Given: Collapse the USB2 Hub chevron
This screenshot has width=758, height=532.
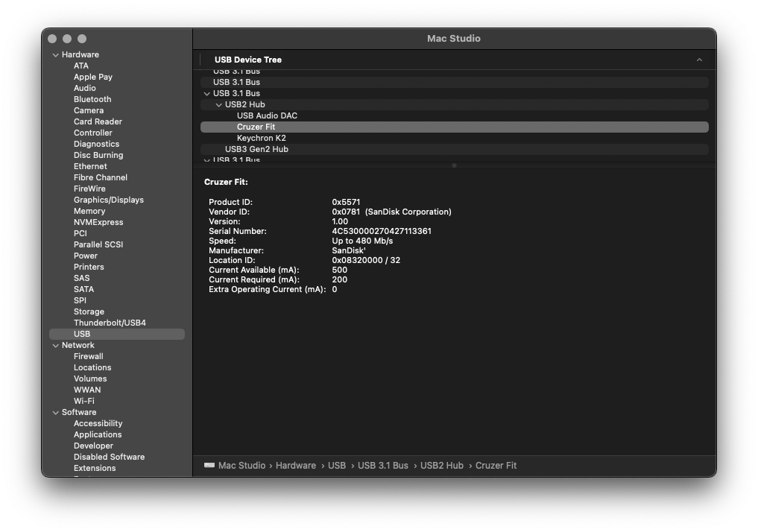Looking at the screenshot, I should [218, 105].
